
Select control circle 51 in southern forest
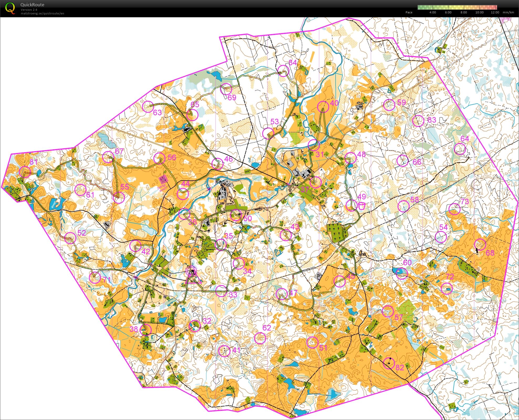[x=312, y=342]
